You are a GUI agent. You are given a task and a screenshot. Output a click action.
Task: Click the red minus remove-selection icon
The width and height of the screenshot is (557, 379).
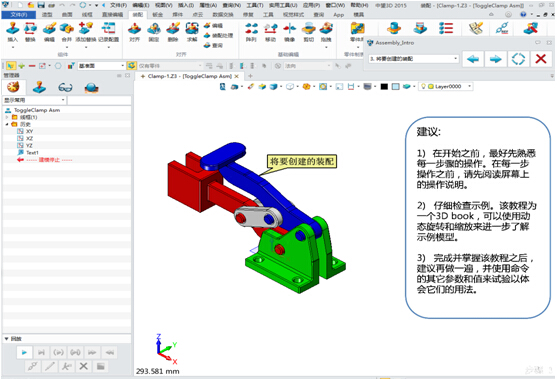point(32,66)
